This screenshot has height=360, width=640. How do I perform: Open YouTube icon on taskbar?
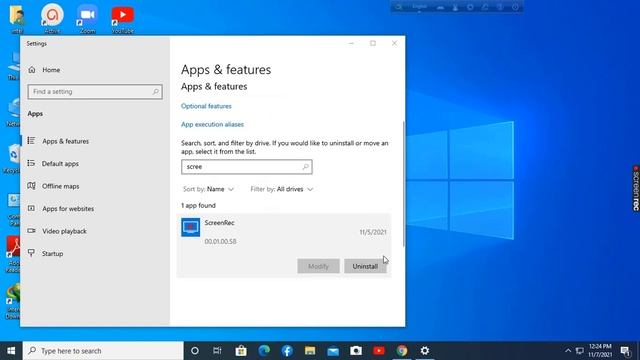[379, 351]
